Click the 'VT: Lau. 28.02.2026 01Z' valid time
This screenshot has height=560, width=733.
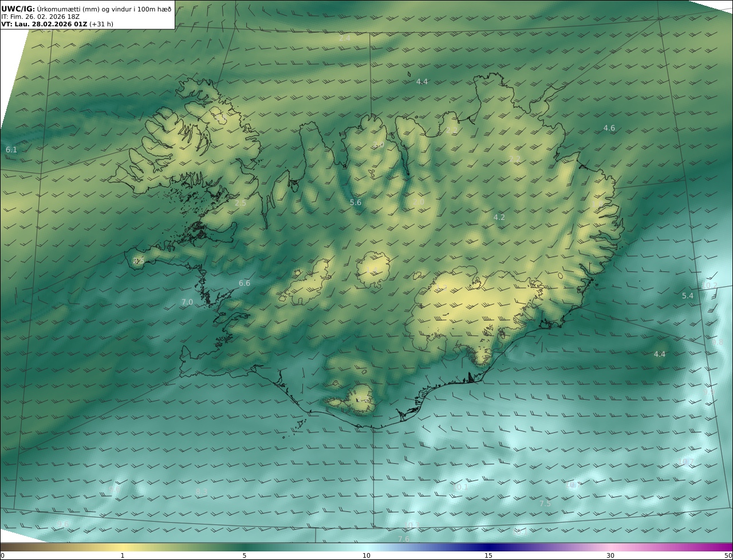point(44,24)
